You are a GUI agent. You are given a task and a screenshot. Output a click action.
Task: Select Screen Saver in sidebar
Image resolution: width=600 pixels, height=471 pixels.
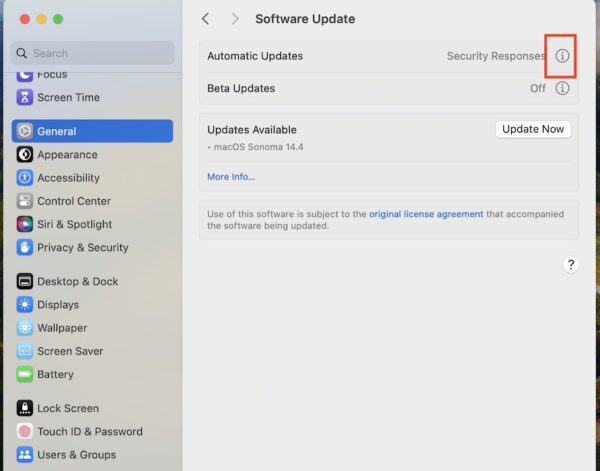click(69, 352)
